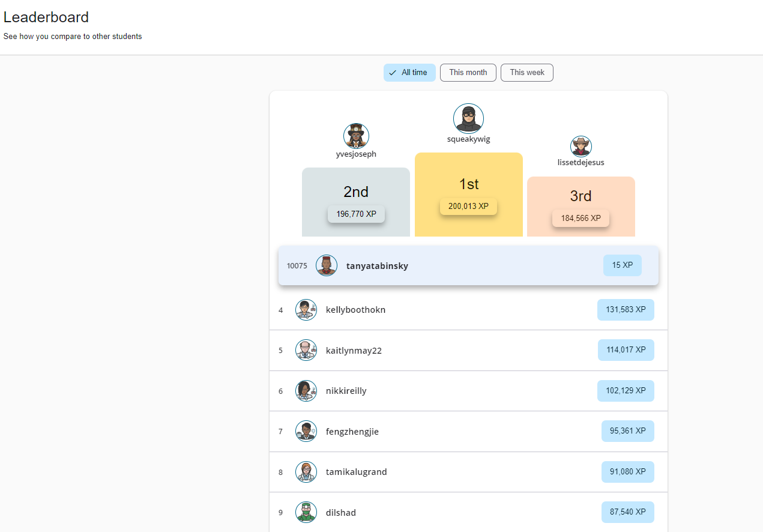The height and width of the screenshot is (532, 763).
Task: Click the 87,540 XP badge
Action: [x=627, y=512]
